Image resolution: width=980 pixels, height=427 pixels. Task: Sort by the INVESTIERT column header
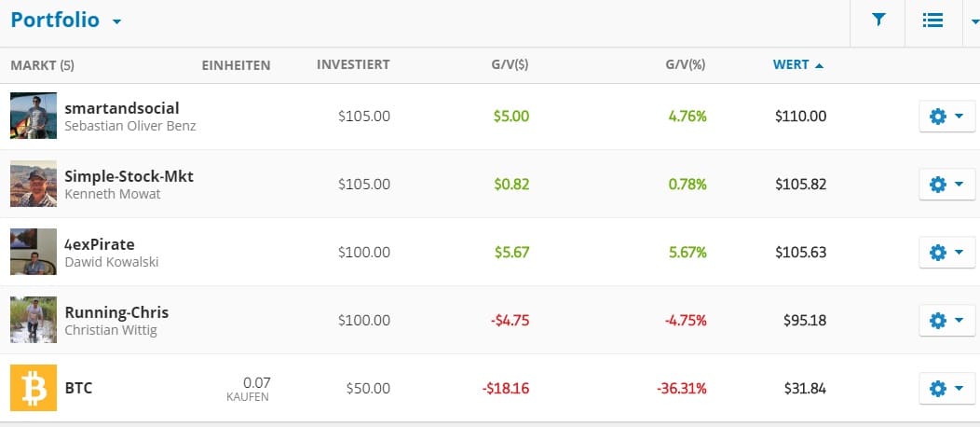tap(353, 65)
